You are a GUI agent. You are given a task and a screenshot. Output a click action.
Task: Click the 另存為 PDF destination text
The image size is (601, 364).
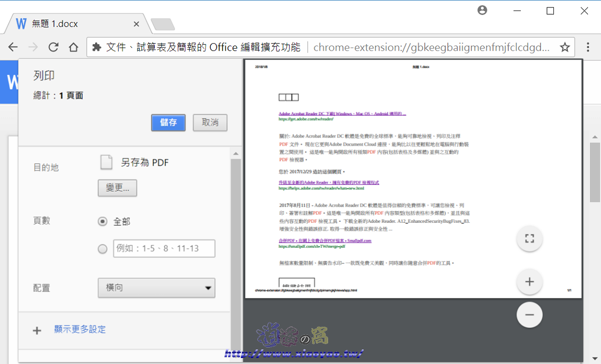click(145, 162)
